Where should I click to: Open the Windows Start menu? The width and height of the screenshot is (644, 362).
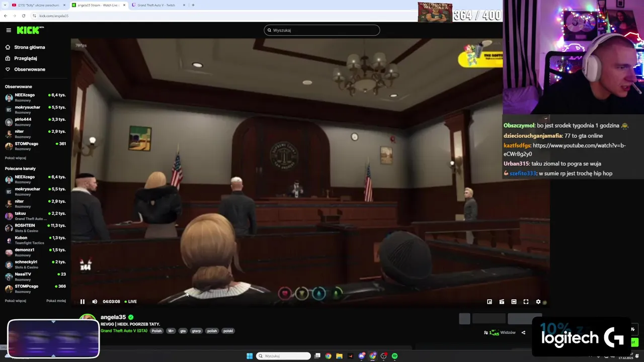(x=250, y=356)
